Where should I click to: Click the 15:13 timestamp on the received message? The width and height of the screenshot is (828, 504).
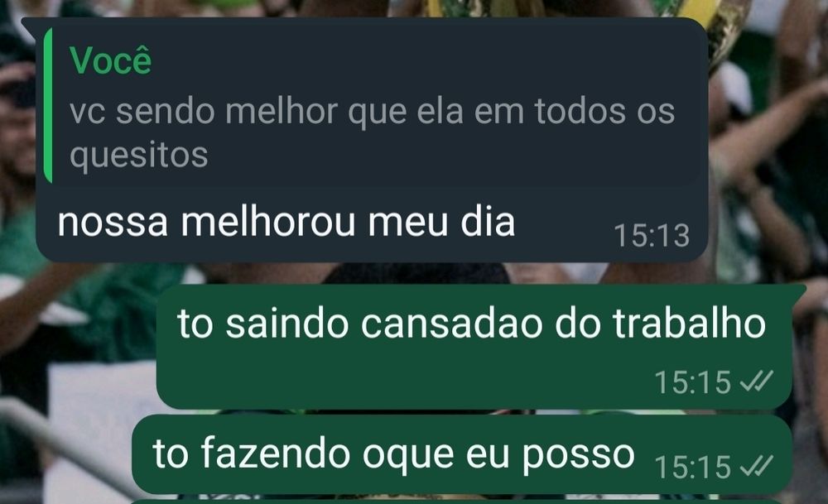pos(652,235)
